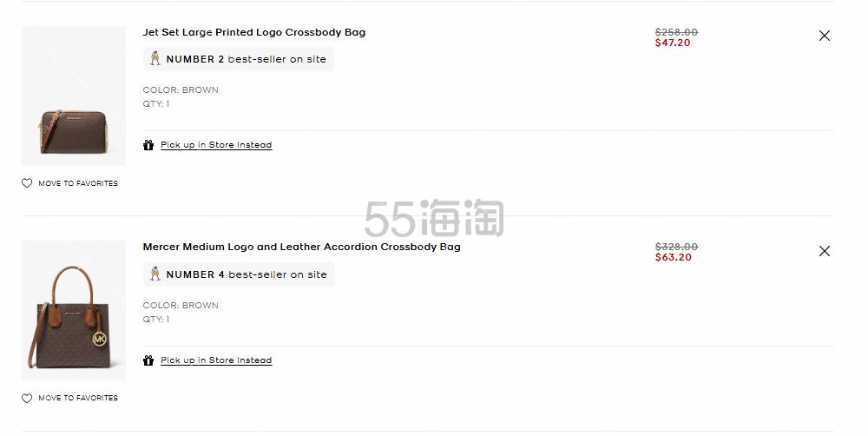Remove Jet Set Crossbody Bag with X icon

(x=825, y=36)
